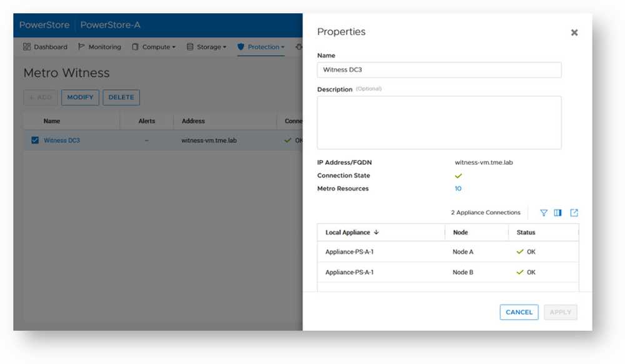Click the Compute icon in navigation bar
The width and height of the screenshot is (625, 364).
tap(135, 47)
